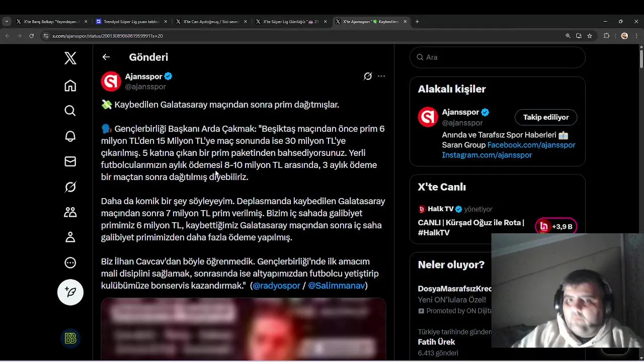
Task: Click the address bar URL
Action: pos(108,36)
